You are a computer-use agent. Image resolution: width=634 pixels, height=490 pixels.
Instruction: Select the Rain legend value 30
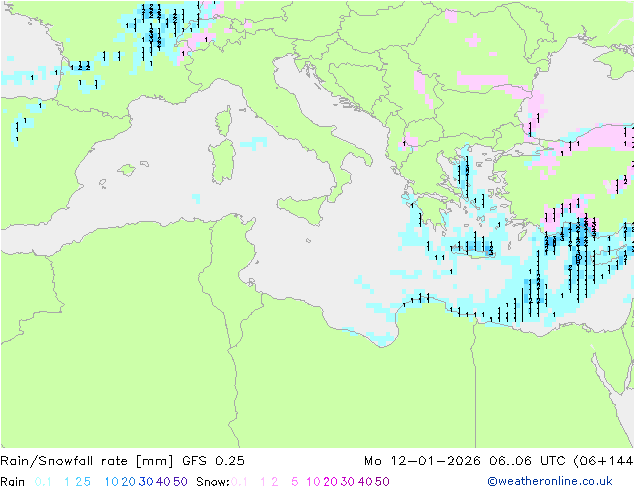(x=146, y=482)
